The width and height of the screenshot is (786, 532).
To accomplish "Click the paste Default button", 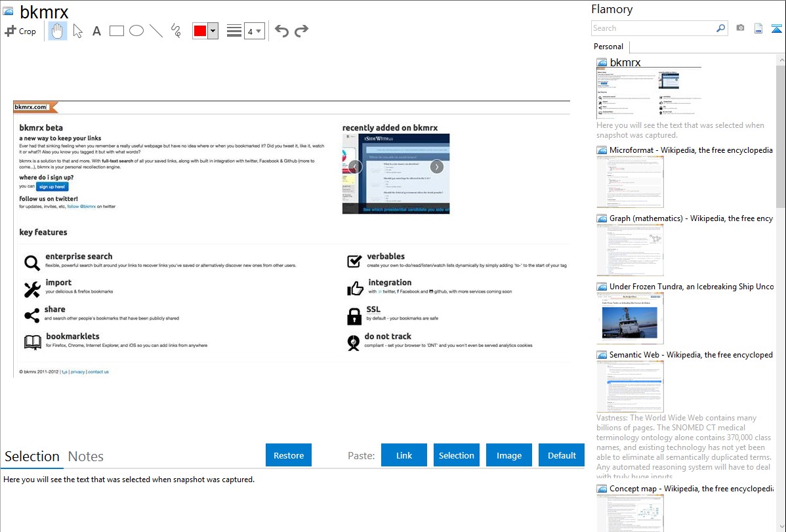I will pos(562,455).
